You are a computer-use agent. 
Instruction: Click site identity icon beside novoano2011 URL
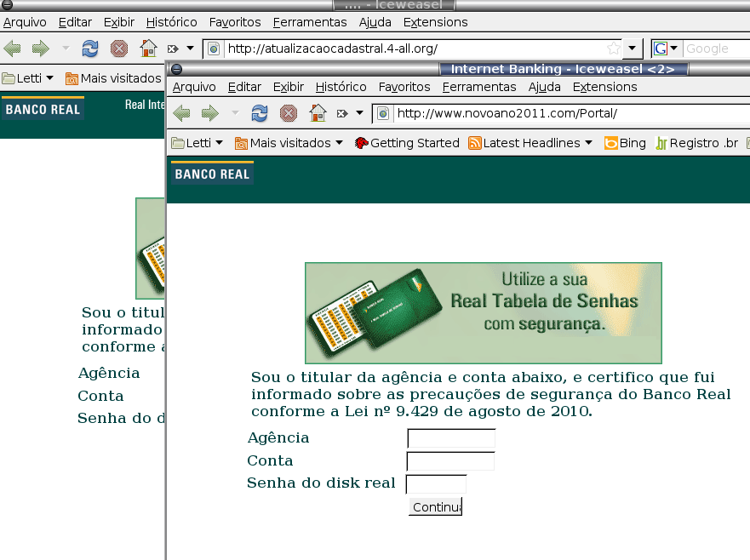click(x=383, y=114)
